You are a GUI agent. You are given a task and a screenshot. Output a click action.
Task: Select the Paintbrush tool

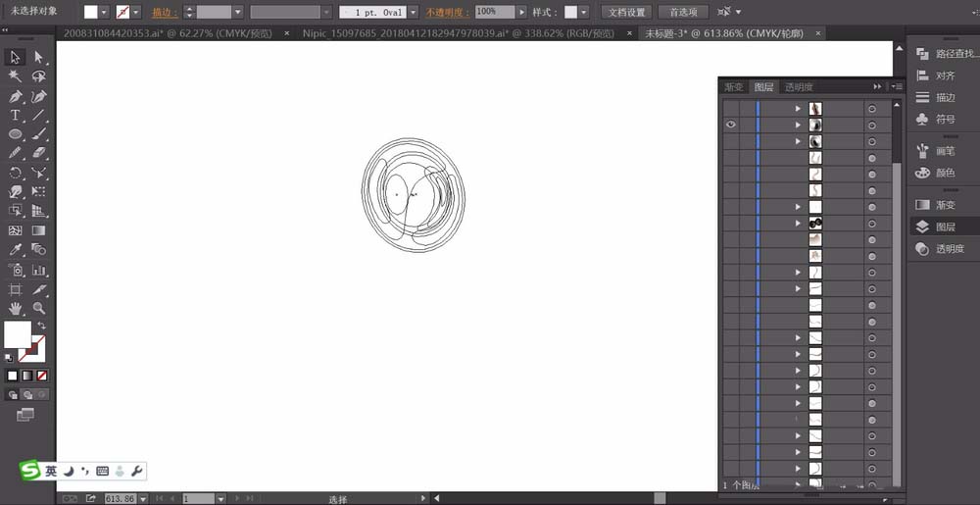[x=39, y=133]
